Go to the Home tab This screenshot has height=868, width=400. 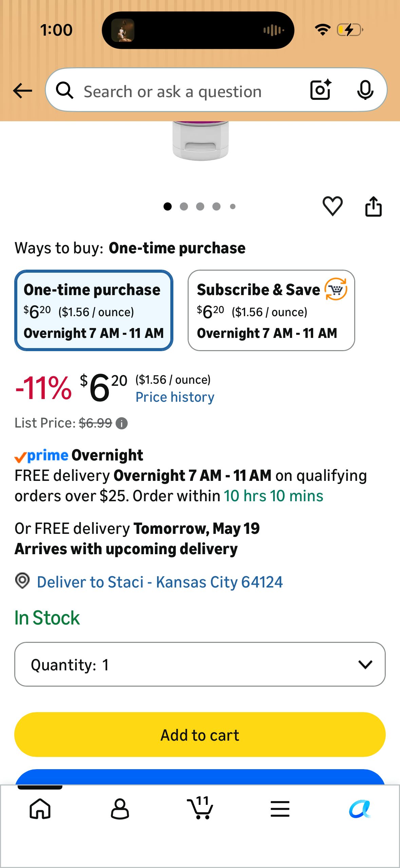coord(40,809)
